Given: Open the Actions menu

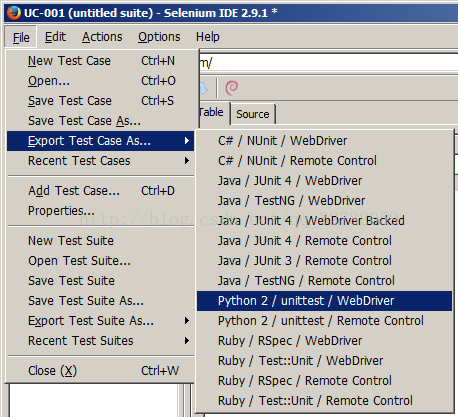Looking at the screenshot, I should point(102,37).
